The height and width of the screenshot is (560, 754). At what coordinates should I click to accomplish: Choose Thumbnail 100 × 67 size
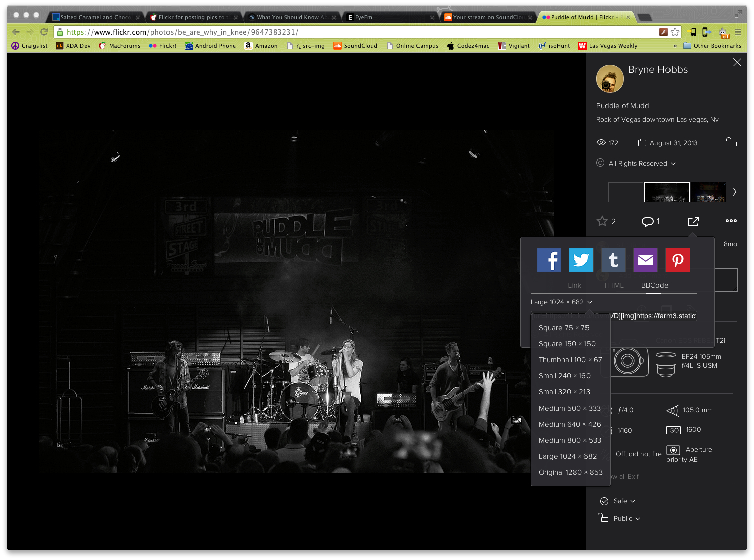pyautogui.click(x=570, y=360)
